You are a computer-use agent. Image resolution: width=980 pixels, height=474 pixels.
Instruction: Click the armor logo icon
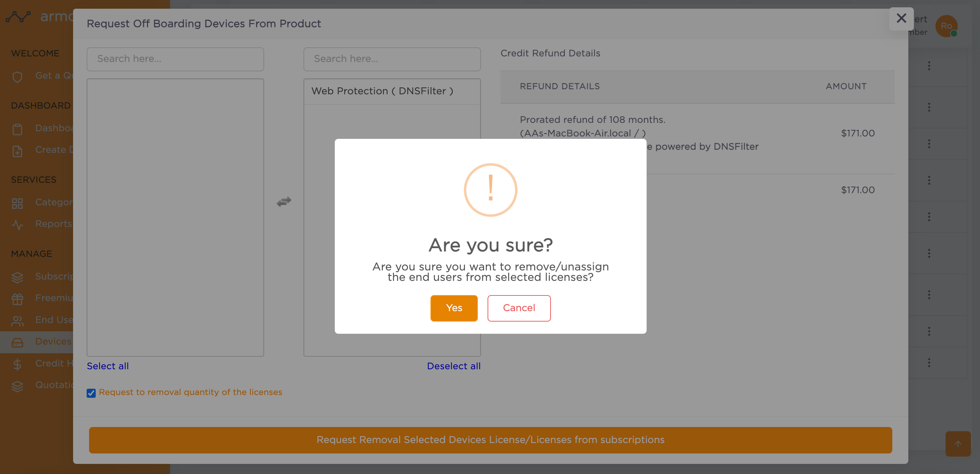18,17
